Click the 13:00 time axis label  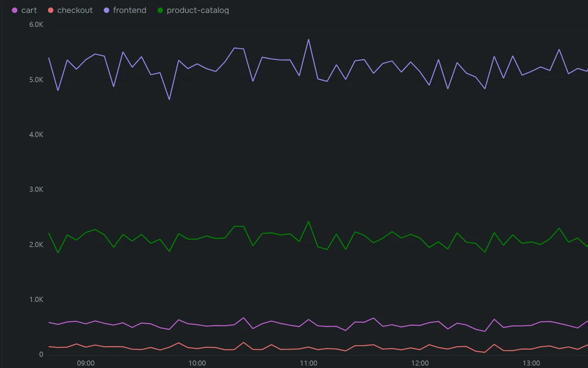coord(531,364)
